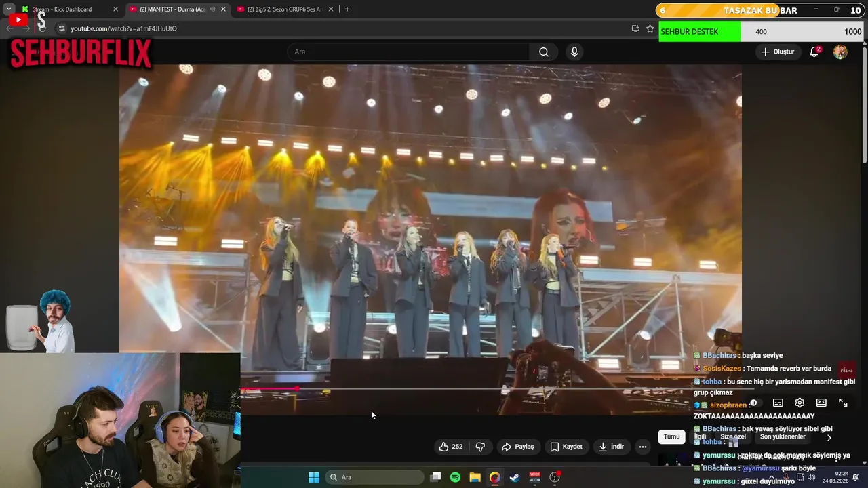Screen dimensions: 868x488
Task: Select the Tümü filter chip
Action: coord(671,437)
